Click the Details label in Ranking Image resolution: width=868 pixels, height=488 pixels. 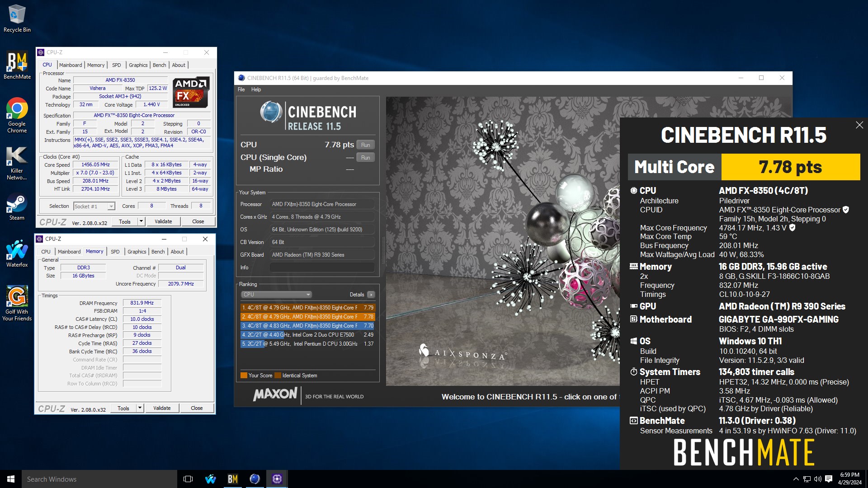coord(357,295)
